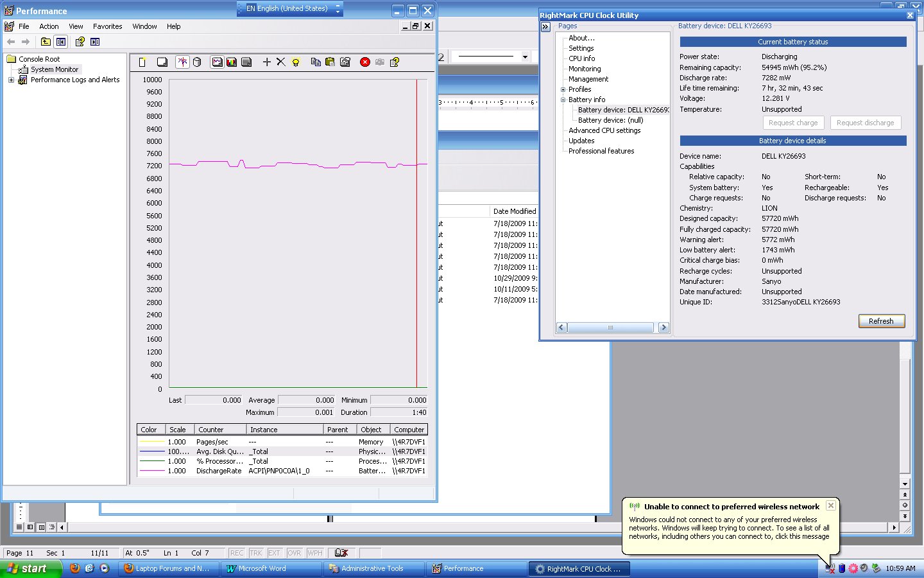Switch to Administrative Tools taskbar button

pyautogui.click(x=372, y=568)
